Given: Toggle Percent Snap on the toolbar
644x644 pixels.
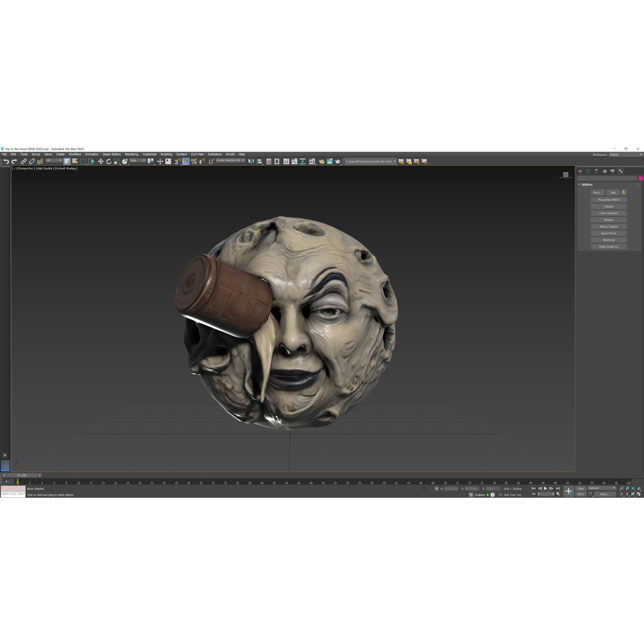Looking at the screenshot, I should tap(194, 161).
